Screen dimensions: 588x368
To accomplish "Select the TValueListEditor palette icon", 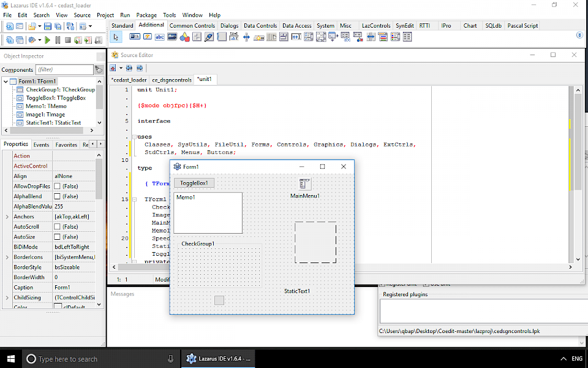I will tap(408, 37).
